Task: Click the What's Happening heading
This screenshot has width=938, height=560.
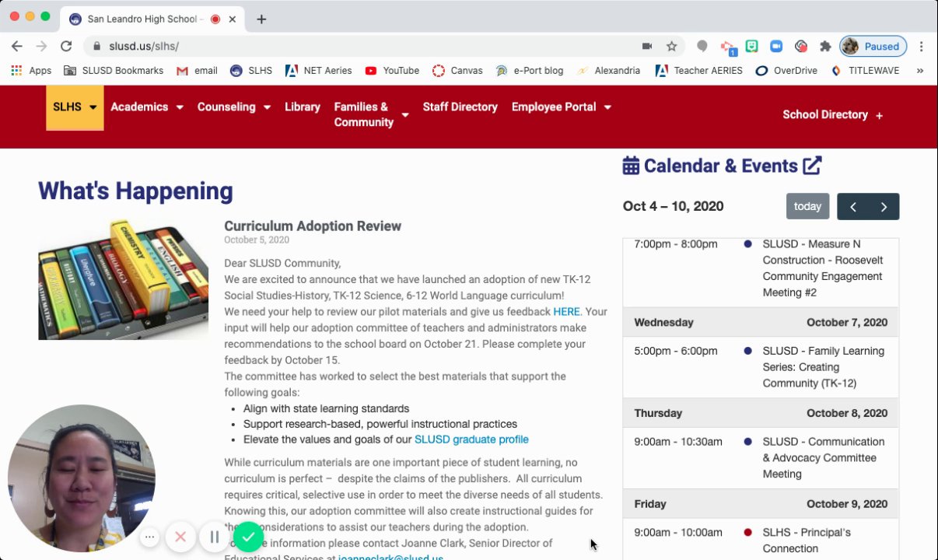Action: click(135, 191)
